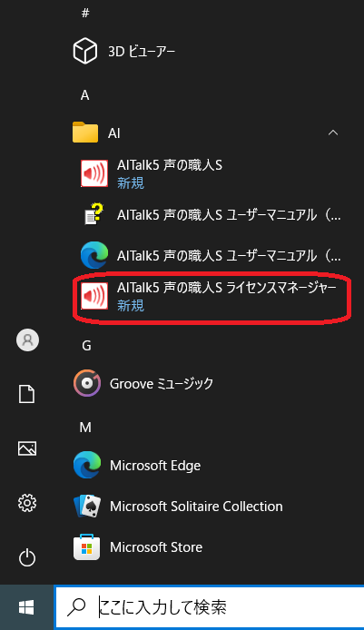
Task: Select the # section header
Action: click(85, 13)
